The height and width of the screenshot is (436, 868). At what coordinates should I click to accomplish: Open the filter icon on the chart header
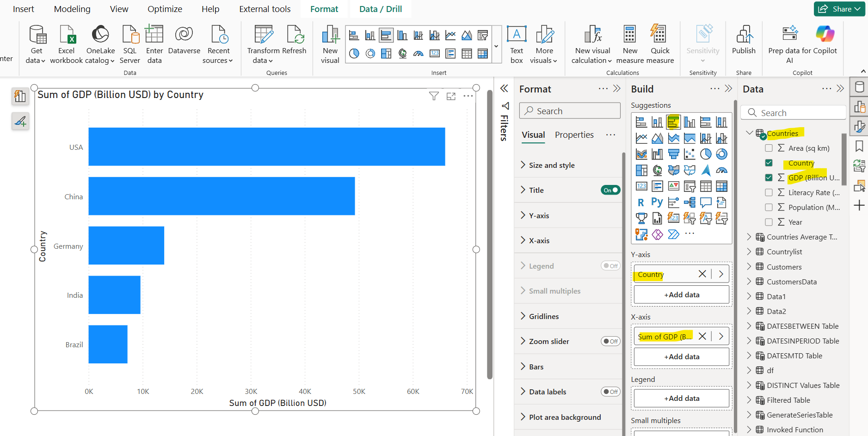click(434, 96)
